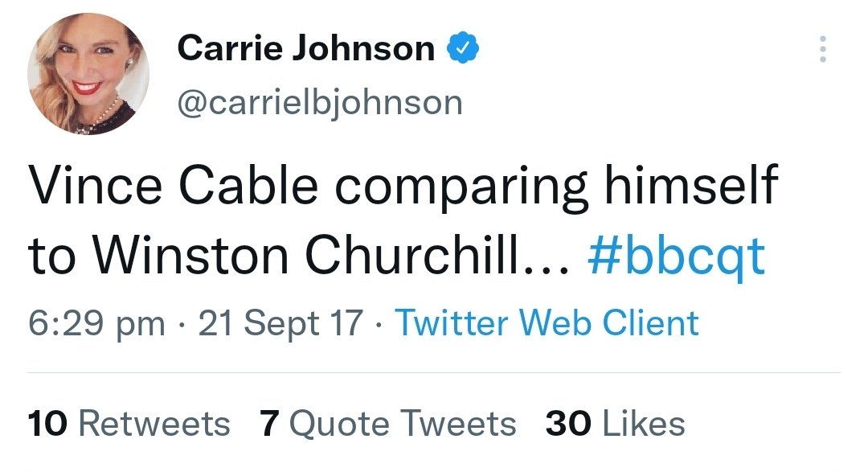The height and width of the screenshot is (472, 868).
Task: Click the blue verified checkmark badge
Action: click(463, 48)
